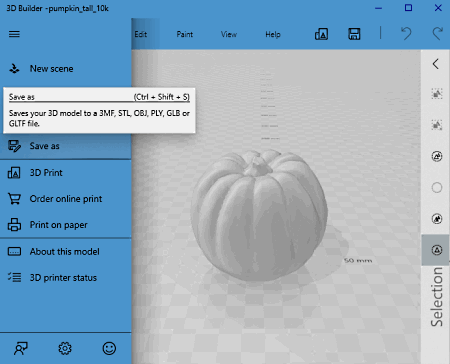Click the save floppy disk icon

point(354,34)
